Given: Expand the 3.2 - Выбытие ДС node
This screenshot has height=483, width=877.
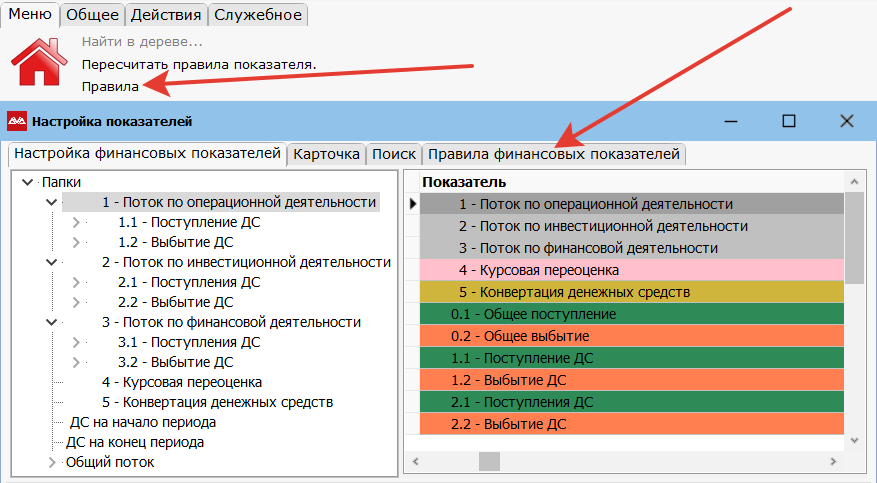Looking at the screenshot, I should pyautogui.click(x=76, y=362).
